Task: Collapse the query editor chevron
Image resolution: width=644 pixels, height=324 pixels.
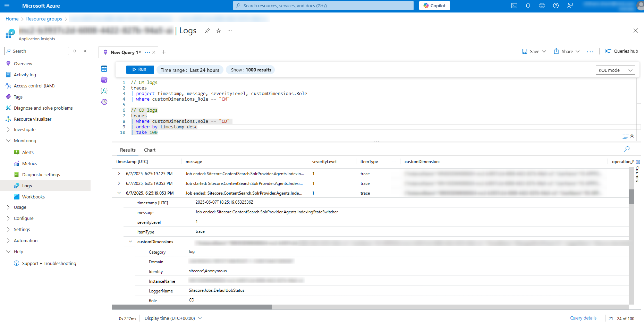Action: tap(632, 136)
